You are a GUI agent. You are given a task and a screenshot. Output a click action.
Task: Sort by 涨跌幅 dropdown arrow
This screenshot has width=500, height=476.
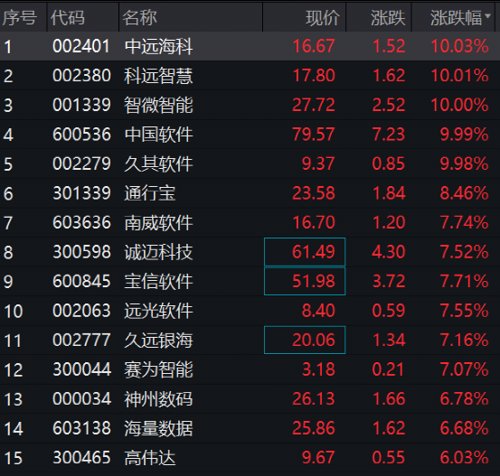coord(488,16)
